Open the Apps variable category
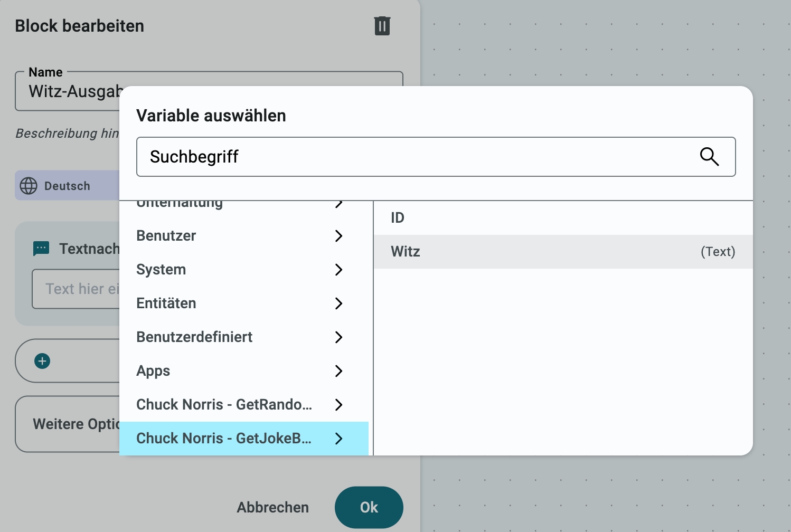This screenshot has width=791, height=532. (153, 371)
